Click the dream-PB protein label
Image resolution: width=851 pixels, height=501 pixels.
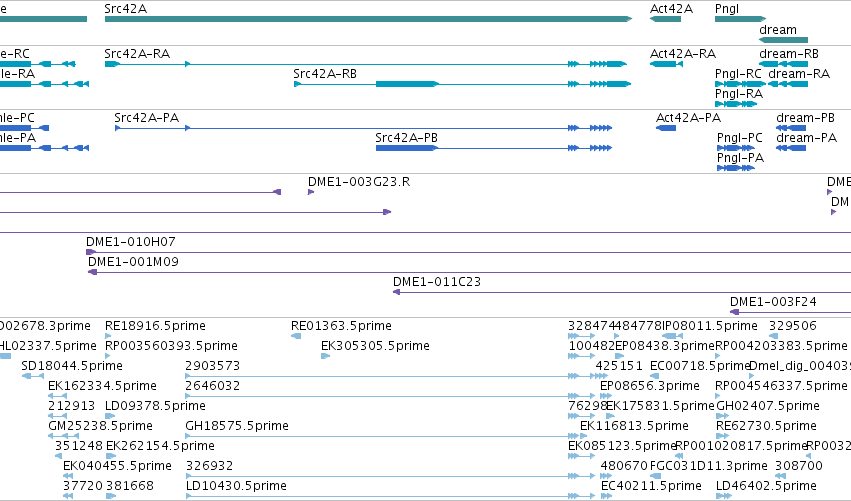(x=805, y=118)
